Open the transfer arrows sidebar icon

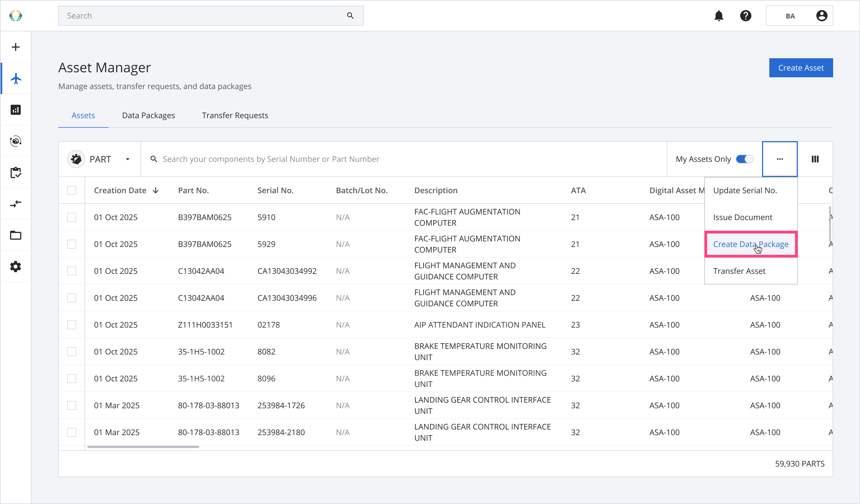pos(16,204)
